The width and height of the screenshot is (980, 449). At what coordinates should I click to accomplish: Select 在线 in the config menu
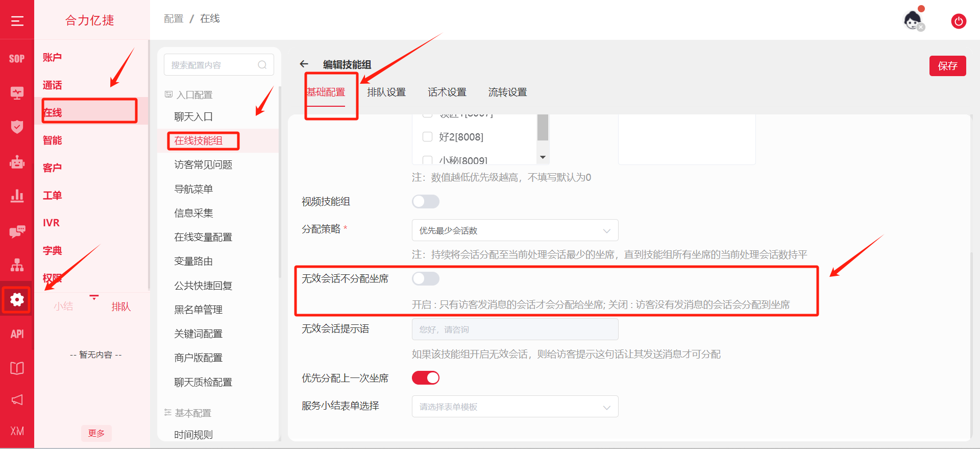[x=53, y=112]
